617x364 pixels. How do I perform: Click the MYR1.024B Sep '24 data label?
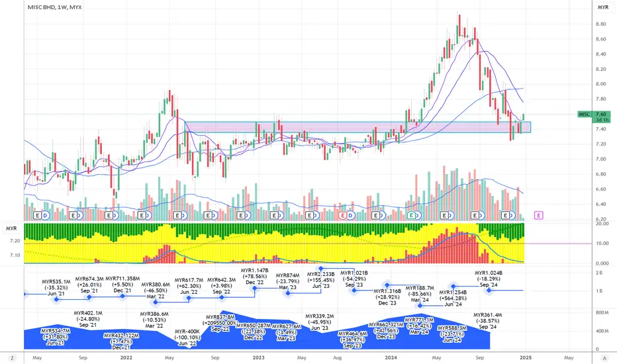(489, 279)
